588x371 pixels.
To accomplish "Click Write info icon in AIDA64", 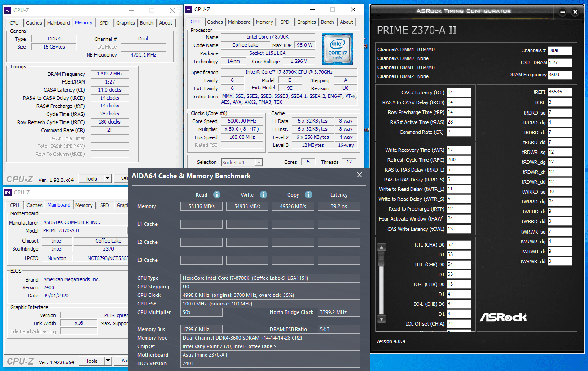I will [x=263, y=194].
